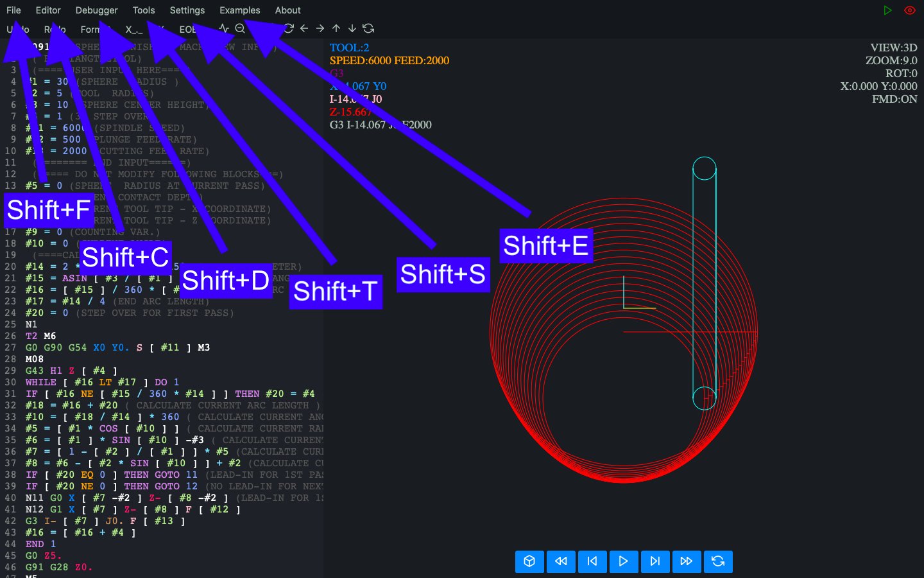924x578 pixels.
Task: Click the step forward playback button
Action: coord(655,561)
